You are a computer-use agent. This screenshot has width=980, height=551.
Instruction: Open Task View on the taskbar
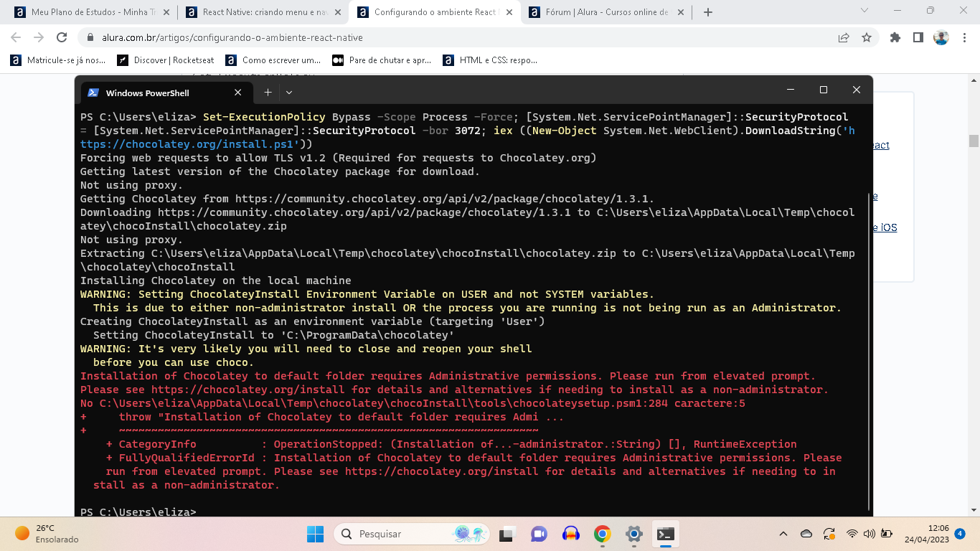point(508,534)
